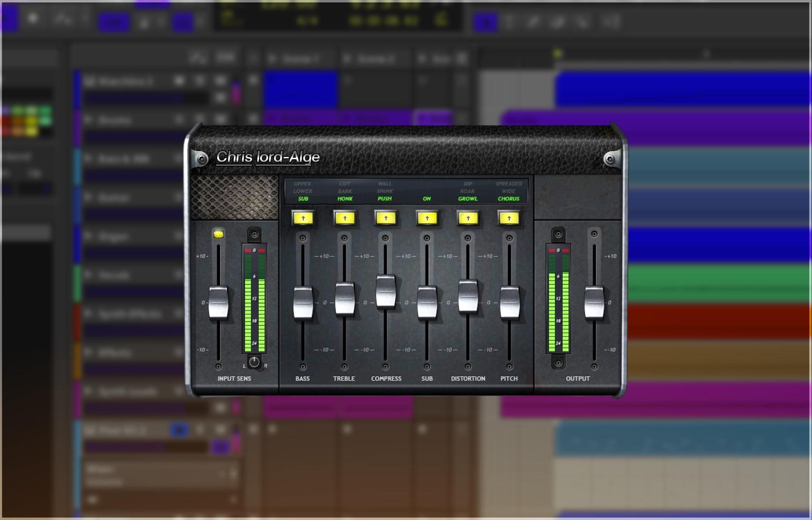Click the yellow mode button above the DISTORTION fader
Image resolution: width=812 pixels, height=520 pixels.
(468, 218)
